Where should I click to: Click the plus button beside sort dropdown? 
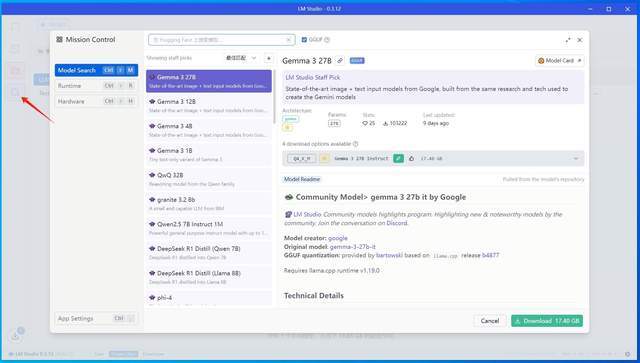pyautogui.click(x=269, y=58)
